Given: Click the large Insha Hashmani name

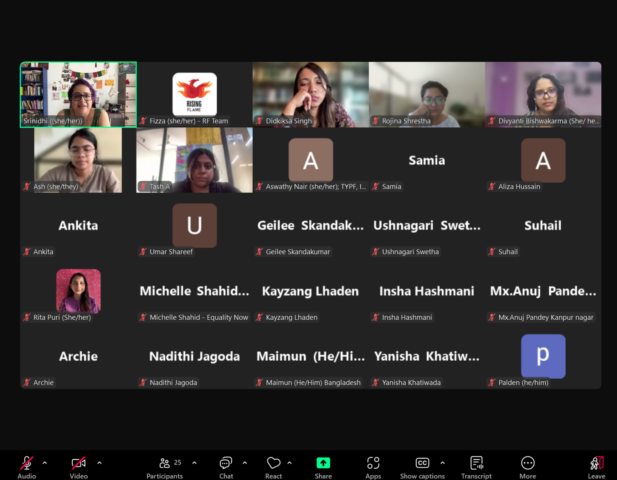Looking at the screenshot, I should click(427, 291).
